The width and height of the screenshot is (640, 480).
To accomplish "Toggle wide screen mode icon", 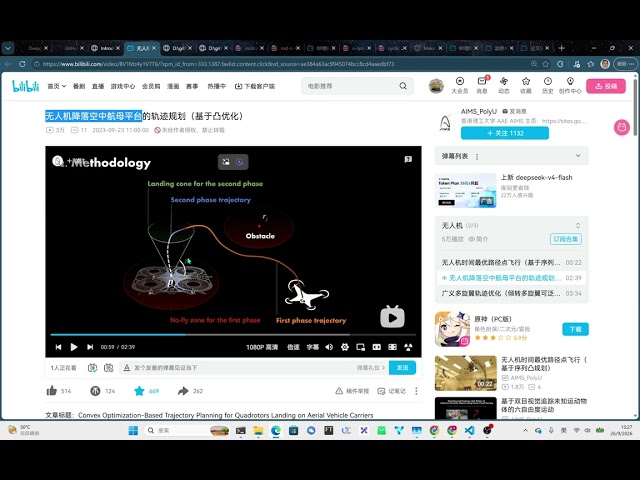I will pos(376,347).
